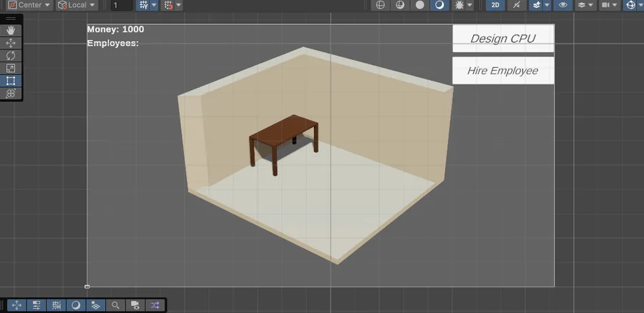This screenshot has width=644, height=313.
Task: Open scene search magnifier icon
Action: 115,305
